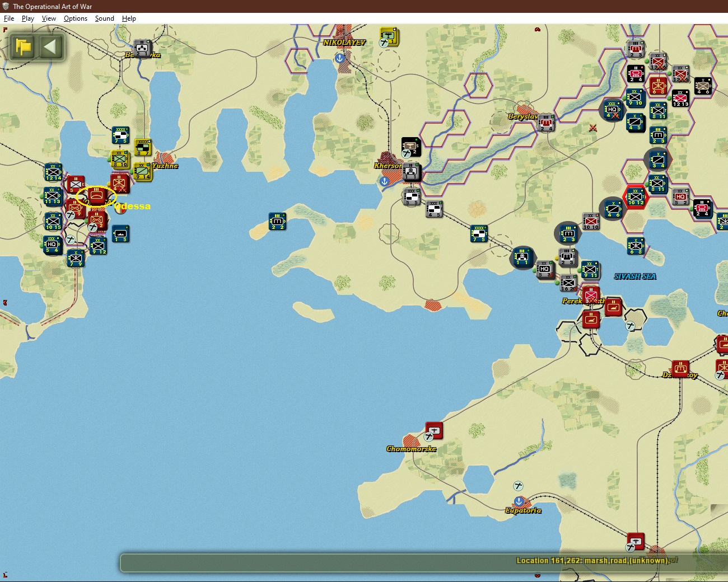Click the Kherson port anchor icon
728x582 pixels.
(x=384, y=181)
